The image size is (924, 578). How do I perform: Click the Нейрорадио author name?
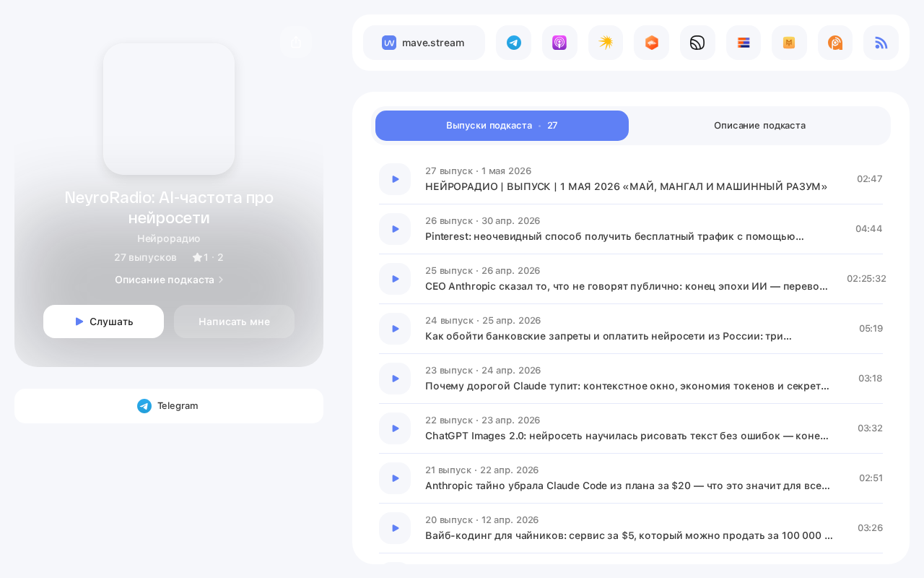tap(169, 238)
